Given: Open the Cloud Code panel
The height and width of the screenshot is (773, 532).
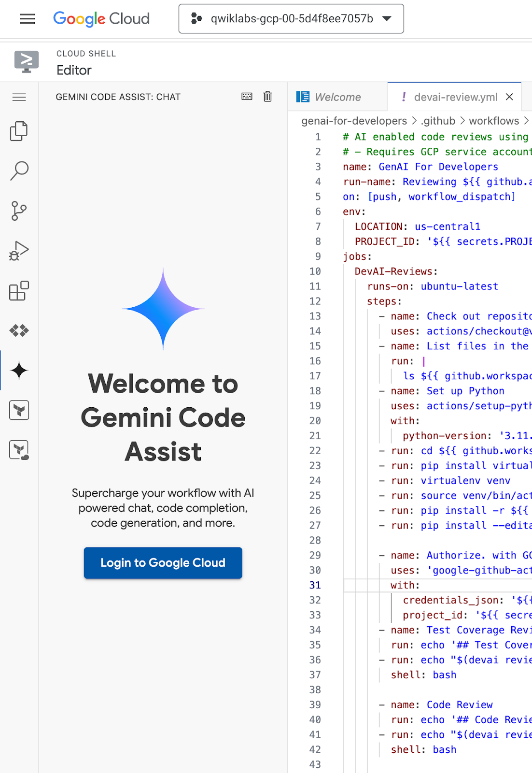Looking at the screenshot, I should (x=19, y=330).
